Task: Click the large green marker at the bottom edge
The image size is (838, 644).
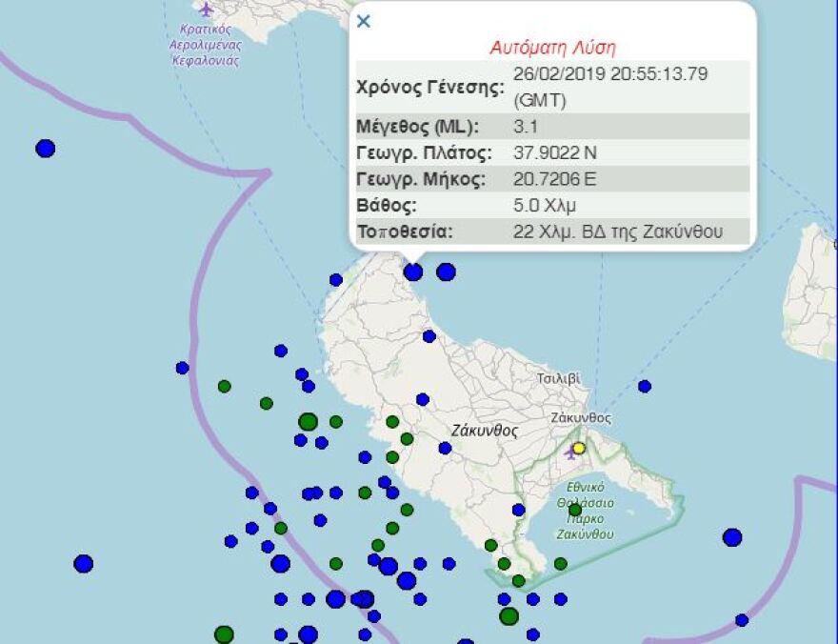Action: point(223,632)
